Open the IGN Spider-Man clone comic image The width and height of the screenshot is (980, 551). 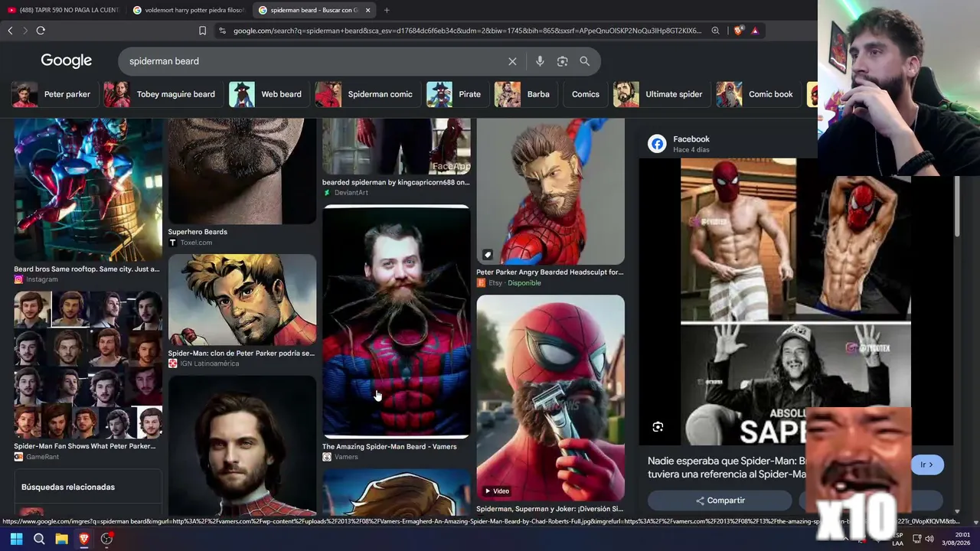242,300
